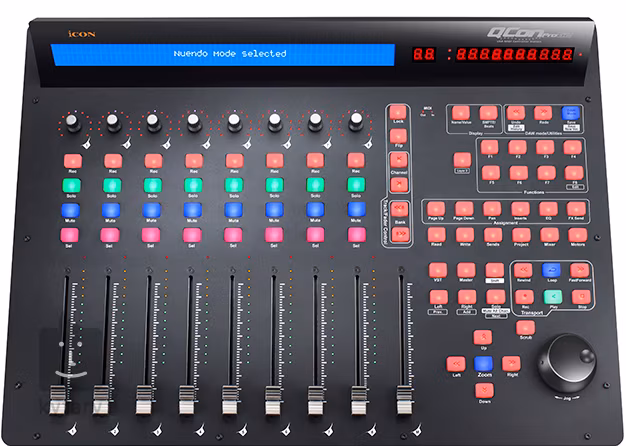Toggle Mute on the first channel
Image resolution: width=626 pixels, height=446 pixels.
coord(70,210)
